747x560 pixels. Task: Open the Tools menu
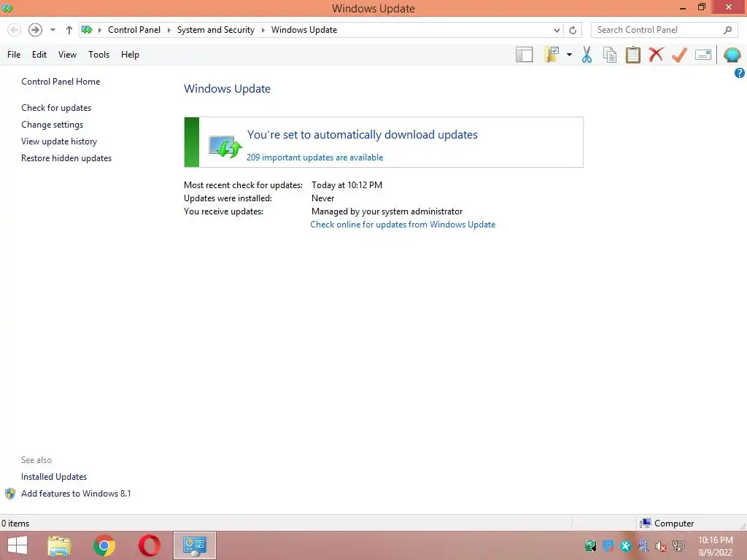(x=98, y=55)
